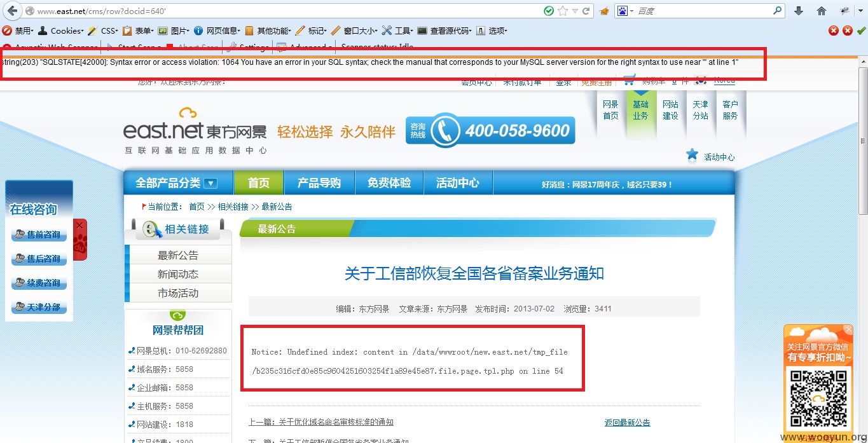Expand the 全部产品分类 category dropdown
Image resolution: width=868 pixels, height=443 pixels.
(210, 183)
